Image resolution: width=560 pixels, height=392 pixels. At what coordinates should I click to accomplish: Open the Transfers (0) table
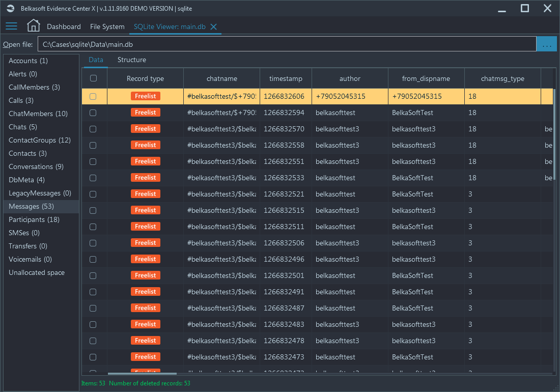click(41, 246)
